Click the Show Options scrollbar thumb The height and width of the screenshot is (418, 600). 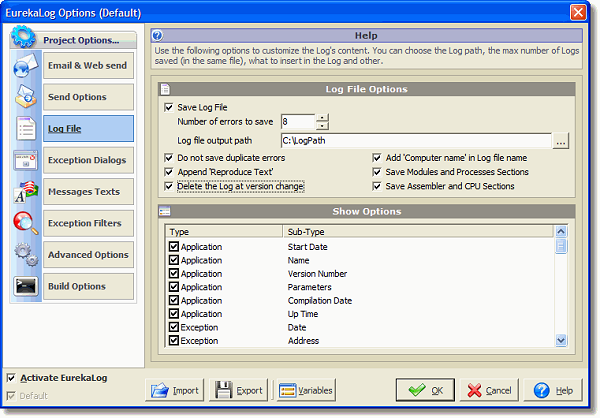click(561, 245)
